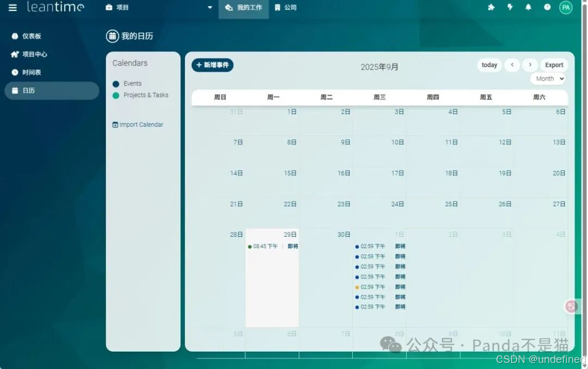Go to the next month arrow
Screen dimensions: 588x369
pos(530,65)
